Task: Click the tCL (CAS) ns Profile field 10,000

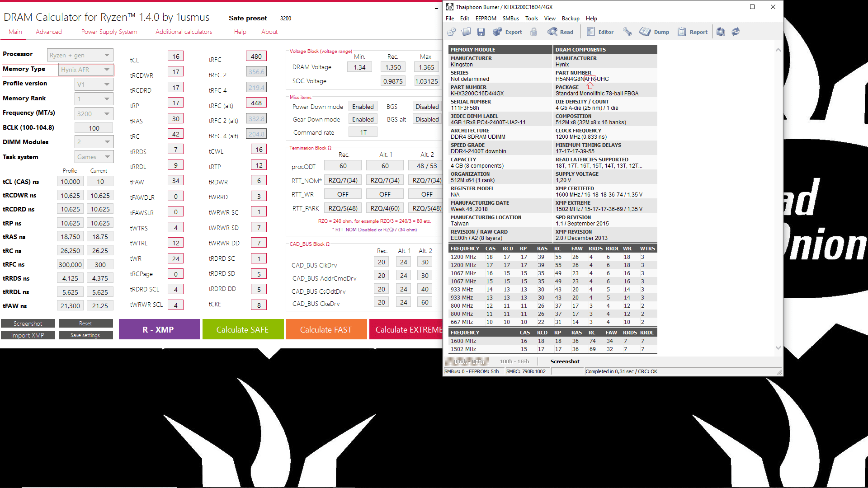Action: pos(70,182)
